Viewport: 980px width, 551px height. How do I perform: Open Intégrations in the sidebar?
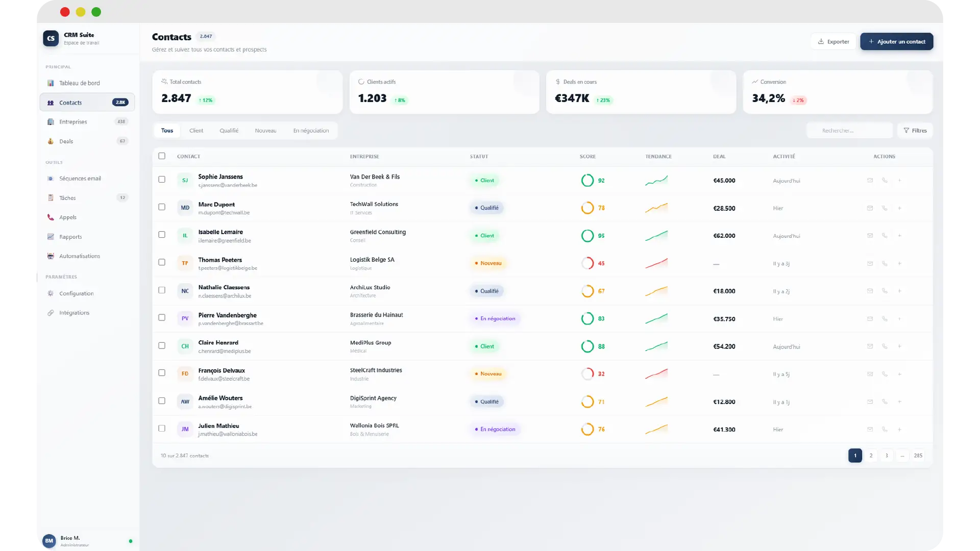tap(74, 313)
